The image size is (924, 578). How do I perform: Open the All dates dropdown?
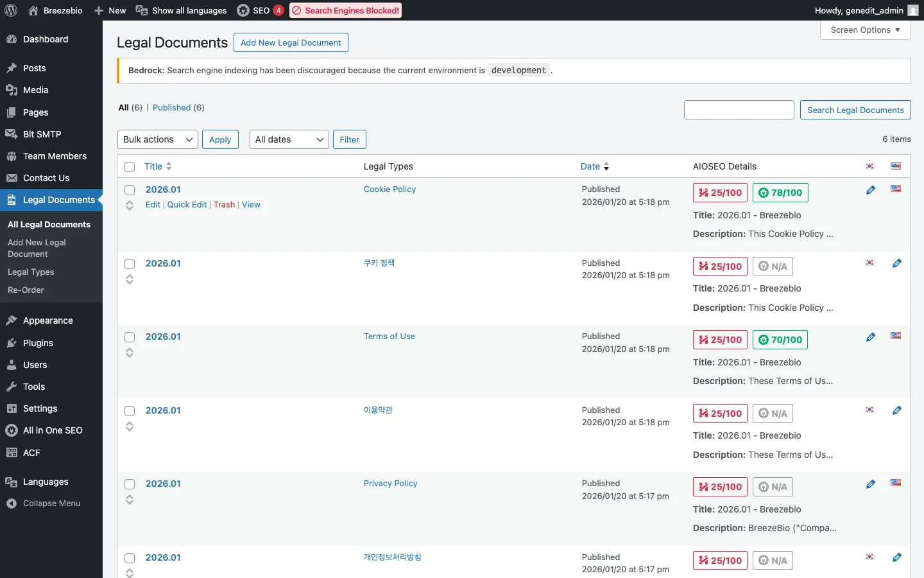[289, 139]
